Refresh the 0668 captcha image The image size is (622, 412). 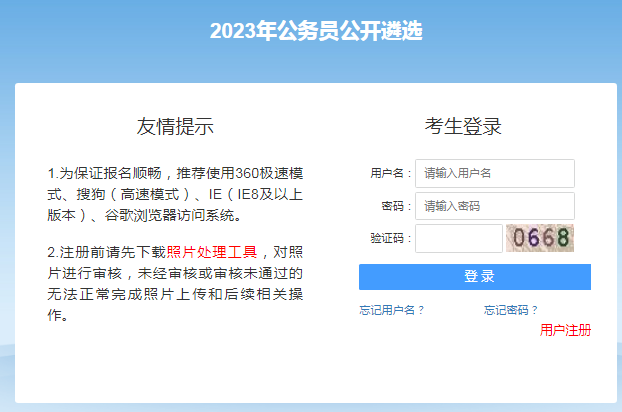click(540, 238)
